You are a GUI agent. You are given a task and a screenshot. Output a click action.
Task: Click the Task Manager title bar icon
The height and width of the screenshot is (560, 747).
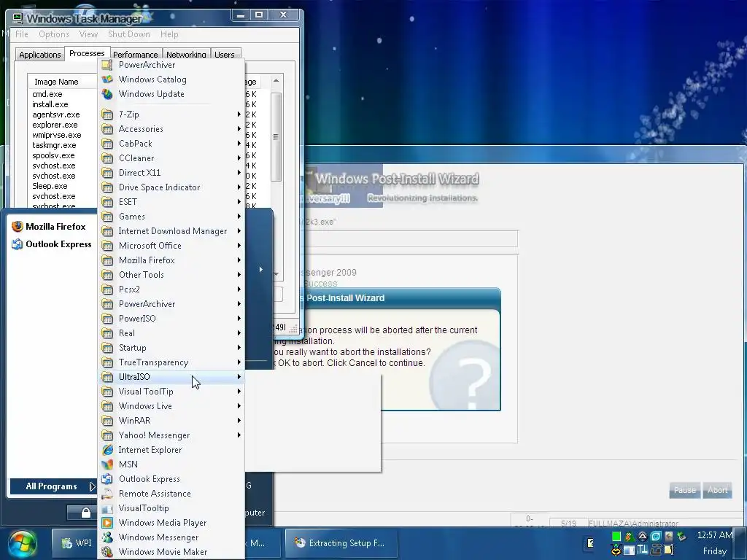click(x=18, y=18)
